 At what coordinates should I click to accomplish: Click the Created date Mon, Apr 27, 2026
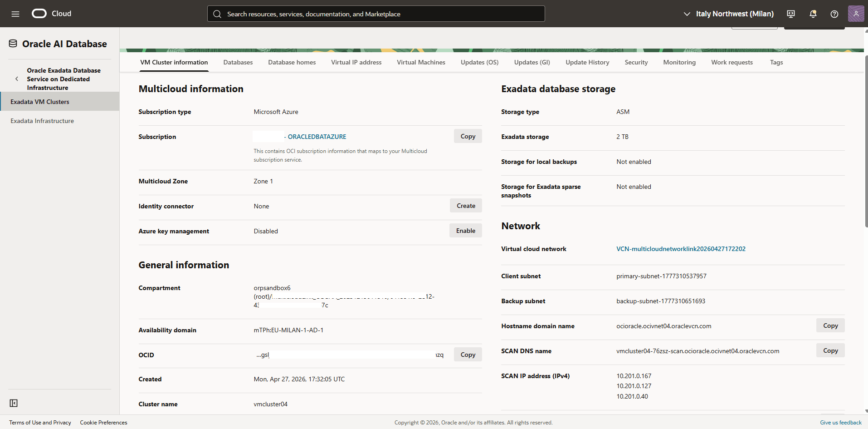(x=299, y=379)
